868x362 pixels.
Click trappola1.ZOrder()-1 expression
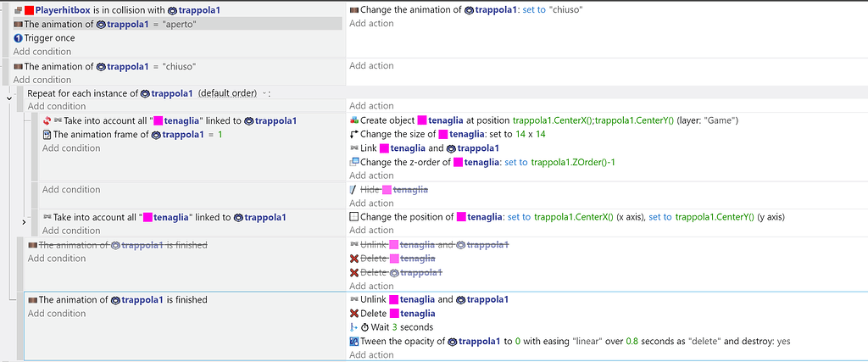[x=572, y=162]
